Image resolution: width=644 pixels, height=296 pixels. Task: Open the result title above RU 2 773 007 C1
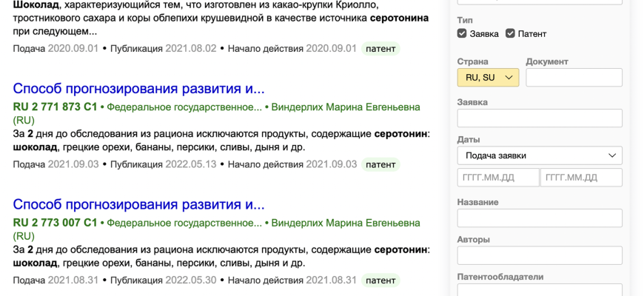pyautogui.click(x=138, y=204)
